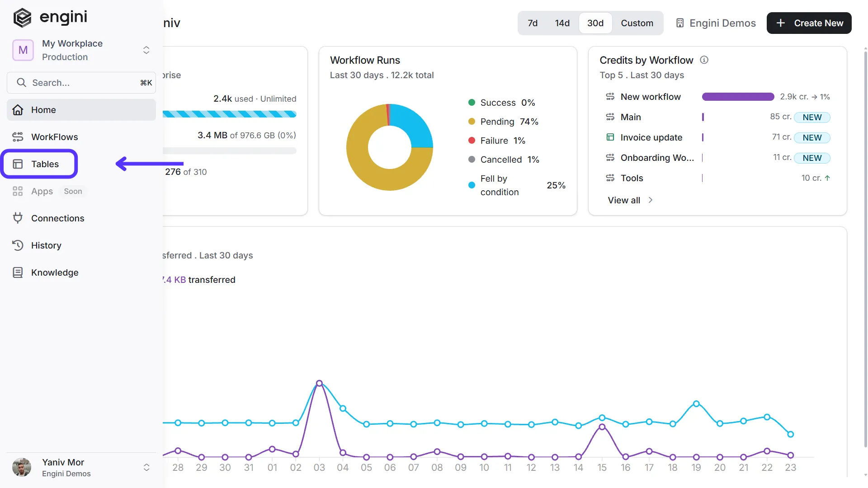Go to the History page

tap(81, 245)
